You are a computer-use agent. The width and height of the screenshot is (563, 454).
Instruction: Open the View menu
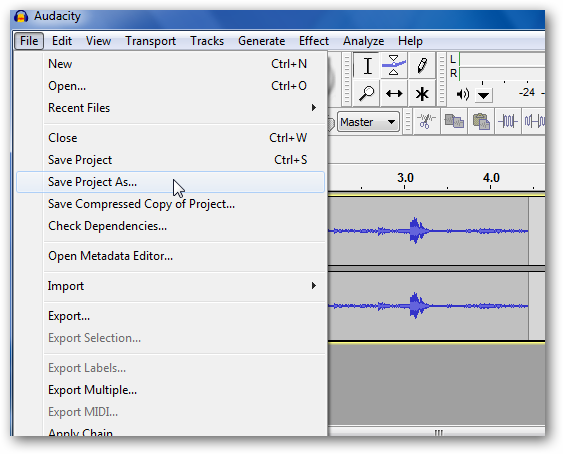coord(98,41)
